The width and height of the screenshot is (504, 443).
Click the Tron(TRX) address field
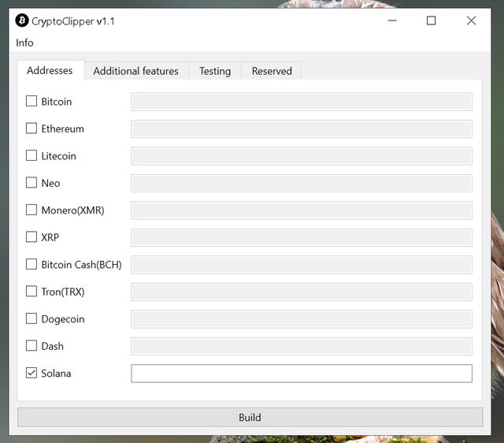pos(302,292)
